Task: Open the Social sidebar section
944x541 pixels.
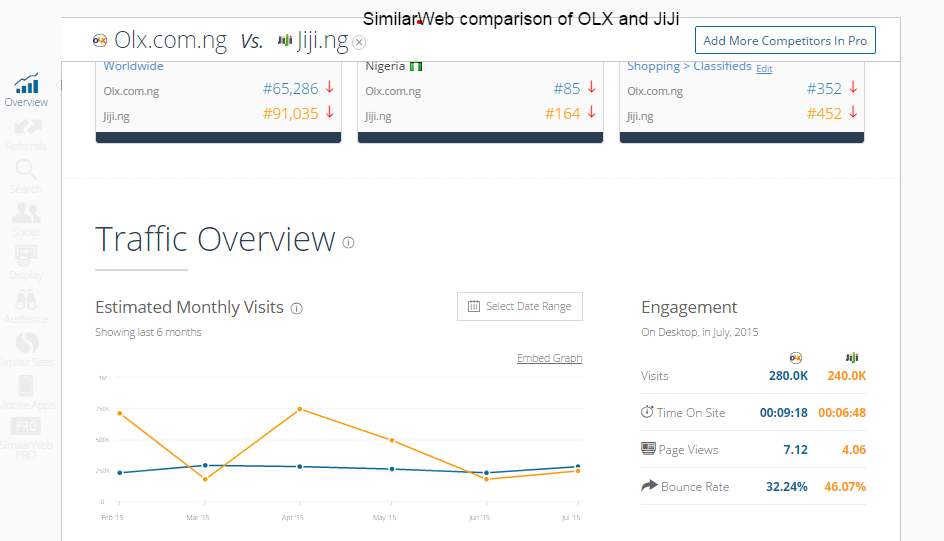Action: 26,220
